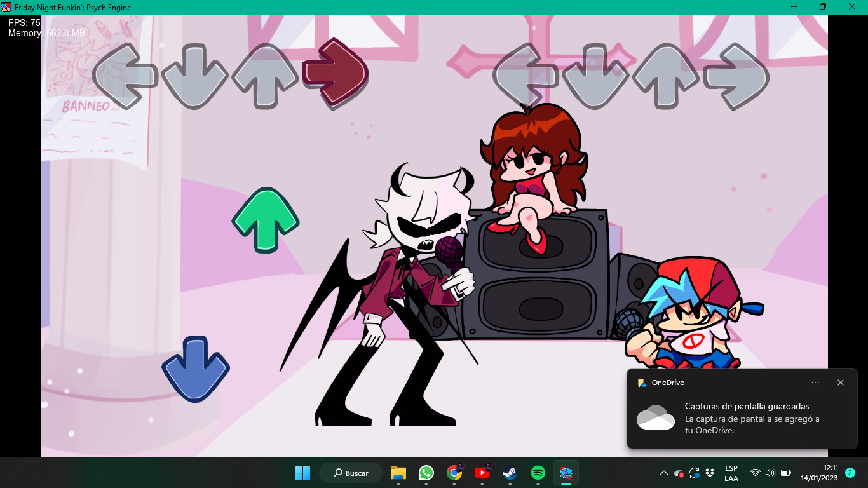
Task: Click the ESP LAA language switcher
Action: [x=731, y=473]
